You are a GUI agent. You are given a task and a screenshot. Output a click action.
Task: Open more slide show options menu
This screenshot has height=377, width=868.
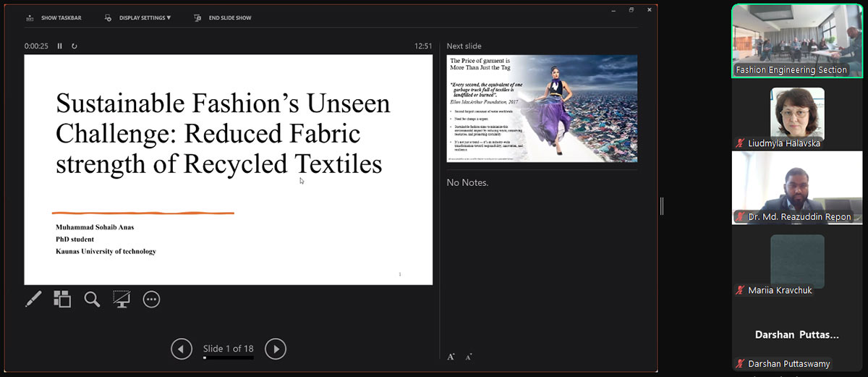151,299
